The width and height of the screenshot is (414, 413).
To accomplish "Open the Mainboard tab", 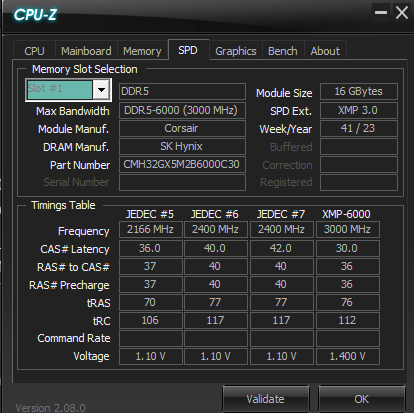I will 86,51.
